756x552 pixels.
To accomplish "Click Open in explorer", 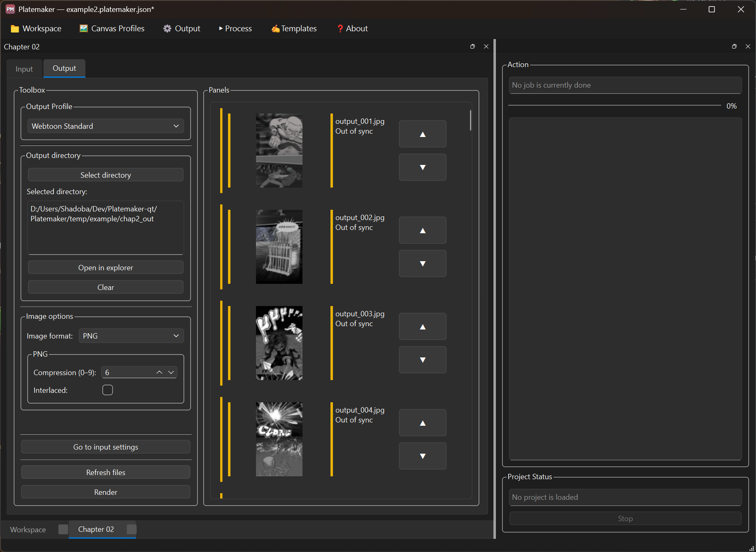I will 106,267.
